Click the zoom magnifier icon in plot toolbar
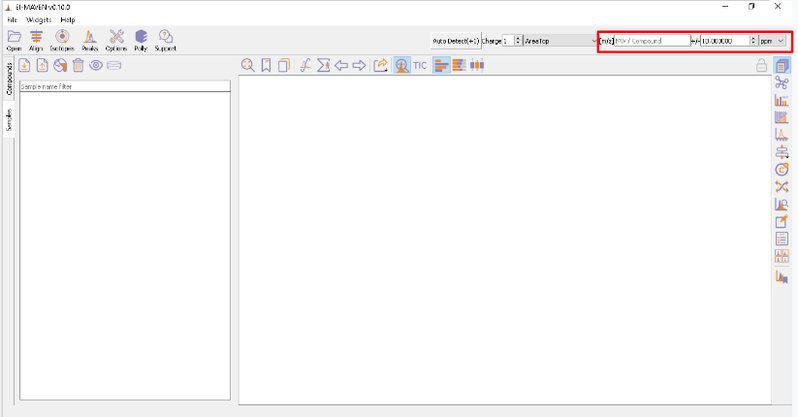The width and height of the screenshot is (798, 417). tap(248, 65)
